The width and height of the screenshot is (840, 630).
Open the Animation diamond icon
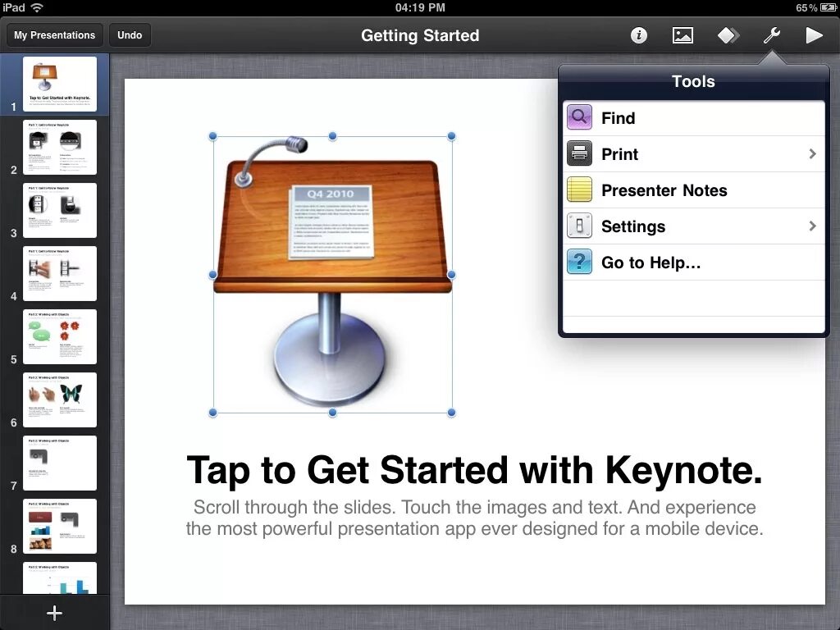728,35
